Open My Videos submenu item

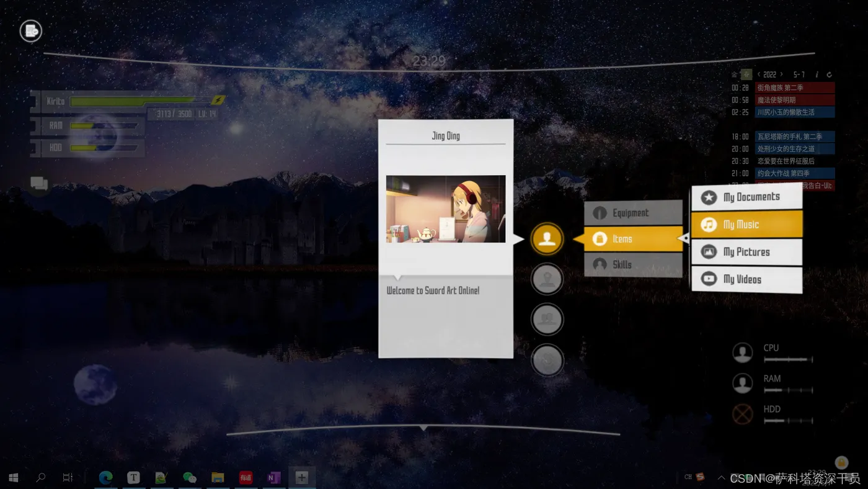click(x=746, y=279)
